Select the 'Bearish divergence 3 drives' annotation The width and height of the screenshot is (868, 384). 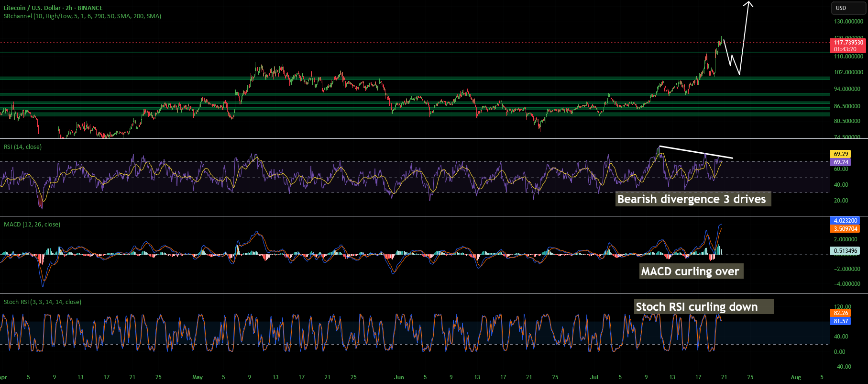tap(693, 199)
